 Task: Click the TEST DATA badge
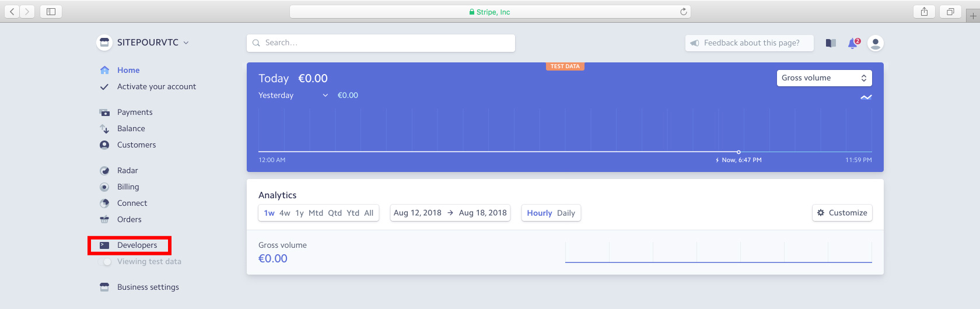point(565,66)
